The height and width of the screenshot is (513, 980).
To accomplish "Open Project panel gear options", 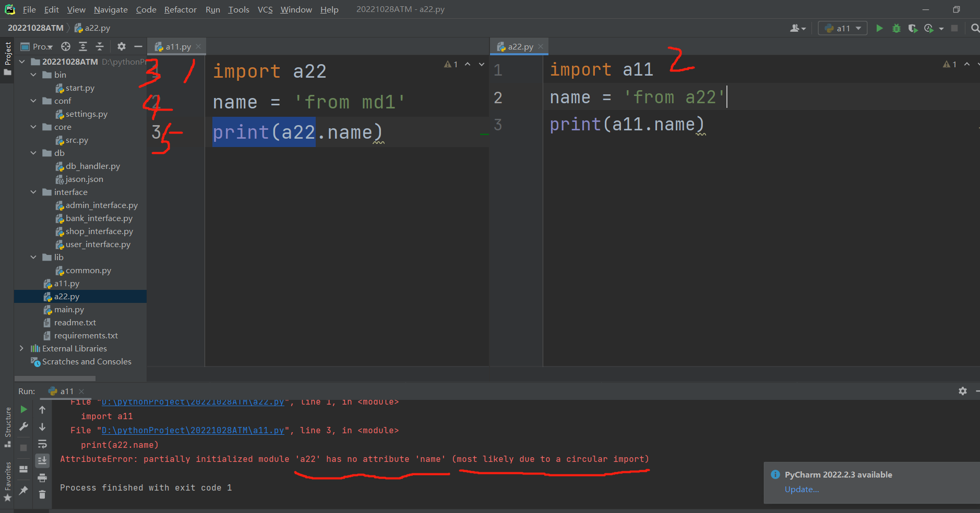I will tap(122, 46).
